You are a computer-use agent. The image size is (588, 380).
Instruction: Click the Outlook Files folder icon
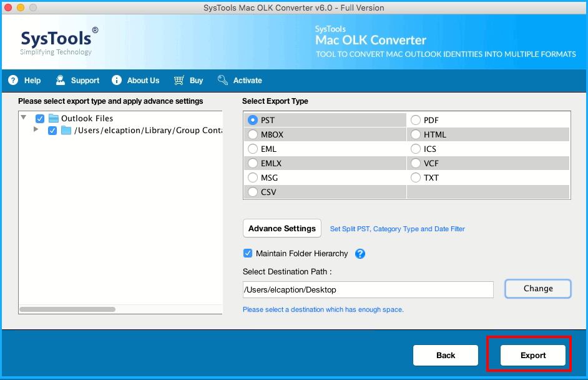point(54,118)
